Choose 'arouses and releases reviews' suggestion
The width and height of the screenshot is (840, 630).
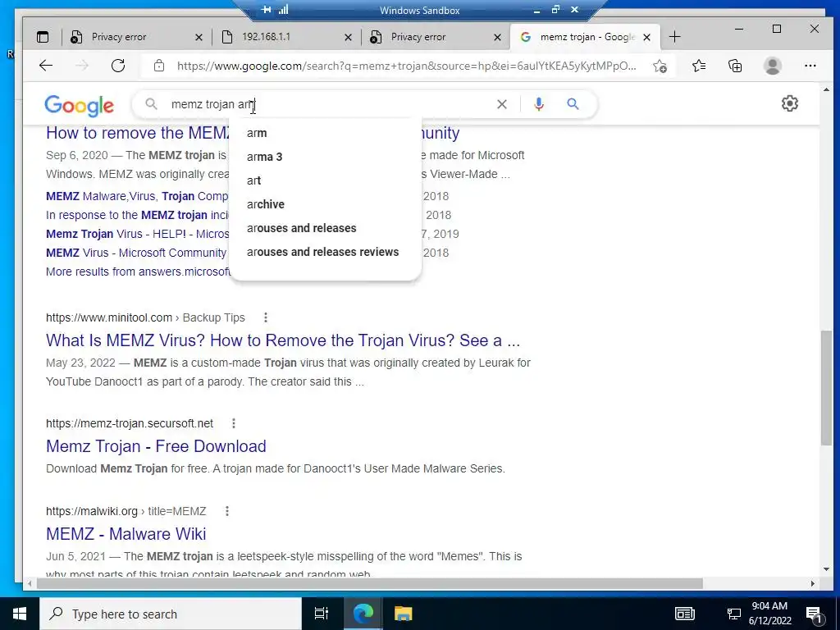point(325,252)
